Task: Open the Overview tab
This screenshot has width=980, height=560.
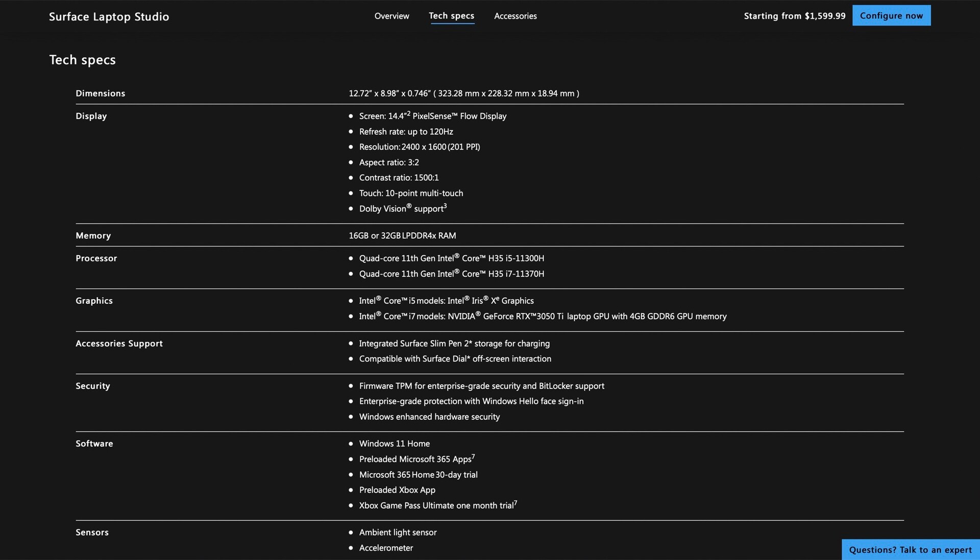Action: coord(391,16)
